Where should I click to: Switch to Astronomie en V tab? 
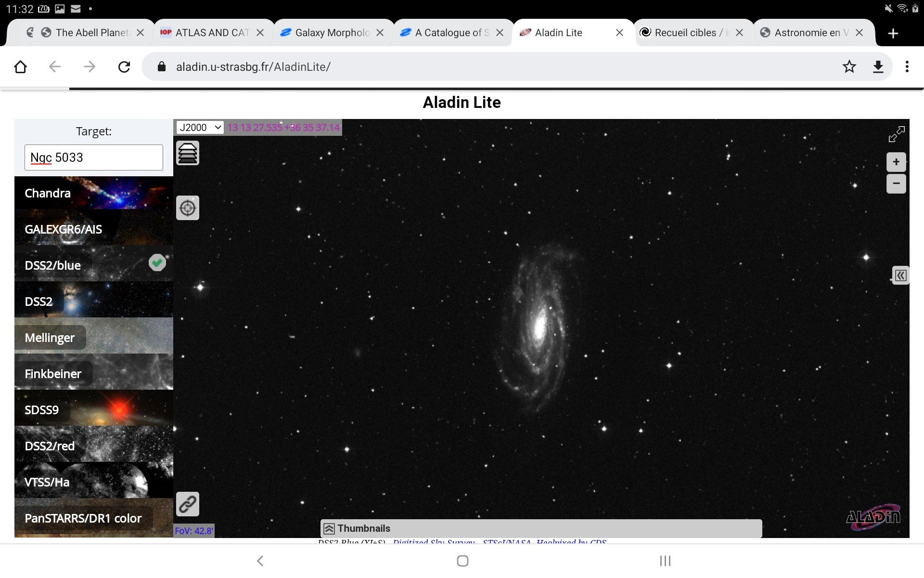(811, 33)
